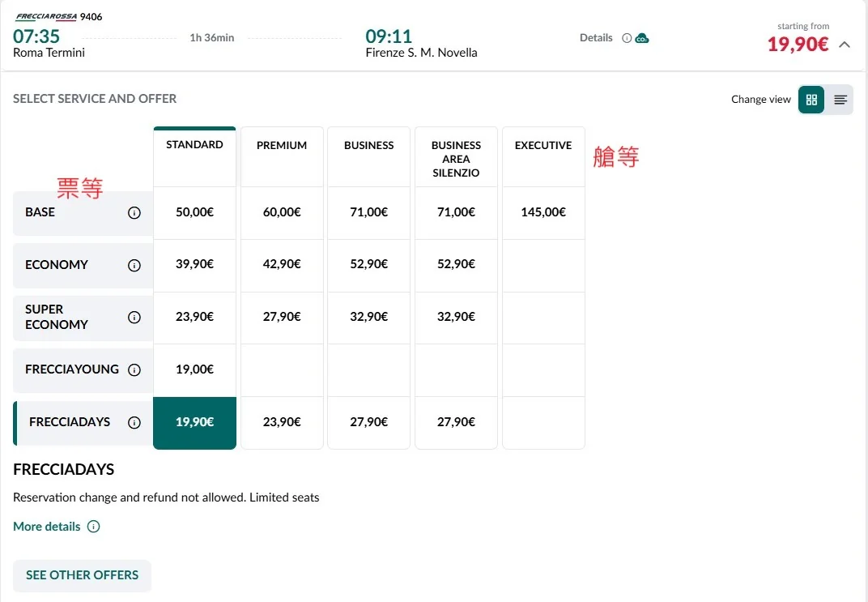The width and height of the screenshot is (868, 602).
Task: Open the More details link
Action: pos(46,526)
